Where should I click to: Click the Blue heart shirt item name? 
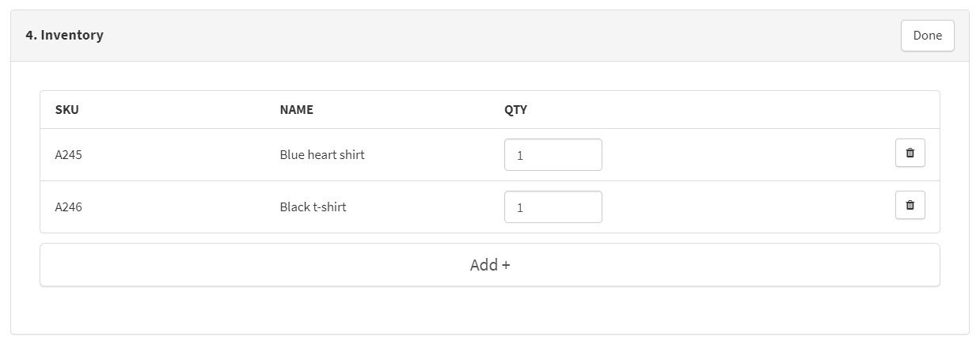click(x=322, y=155)
